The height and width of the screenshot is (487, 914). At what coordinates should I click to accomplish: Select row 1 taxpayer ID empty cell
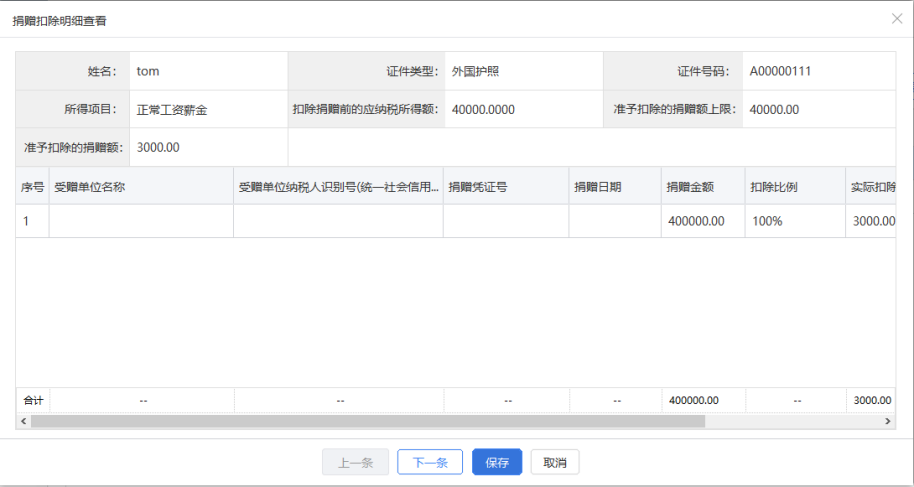[339, 221]
